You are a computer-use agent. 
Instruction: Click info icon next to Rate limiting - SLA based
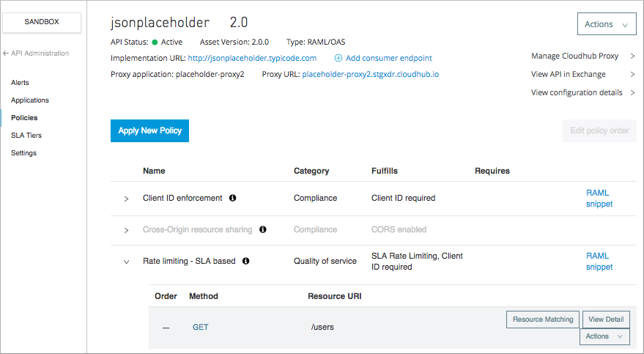click(245, 261)
